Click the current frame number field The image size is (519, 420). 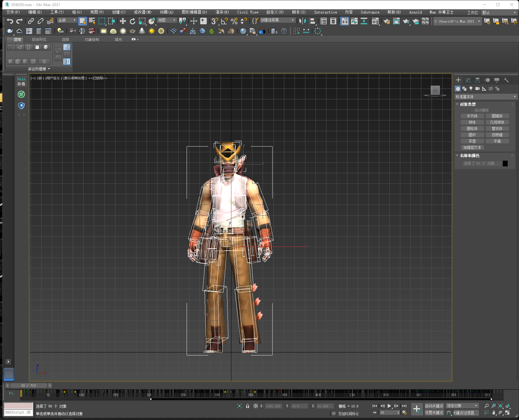(388, 412)
